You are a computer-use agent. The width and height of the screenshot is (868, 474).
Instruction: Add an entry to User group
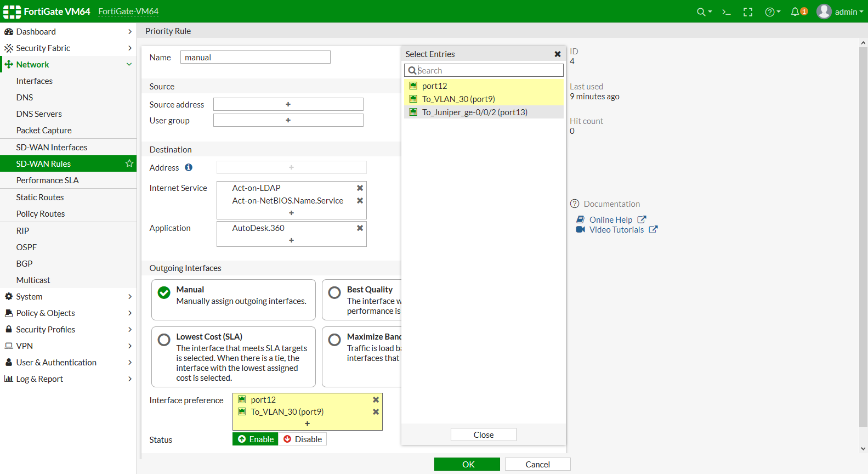(x=288, y=120)
